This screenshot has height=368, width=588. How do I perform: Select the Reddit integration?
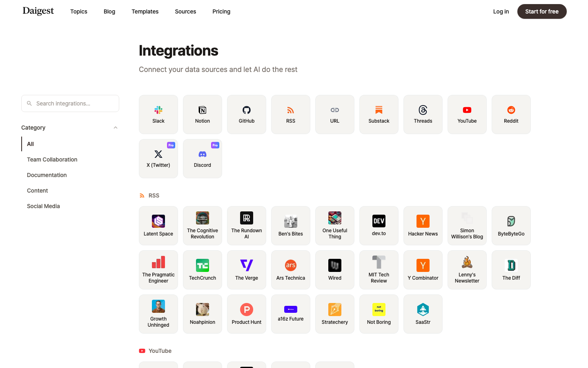[511, 114]
